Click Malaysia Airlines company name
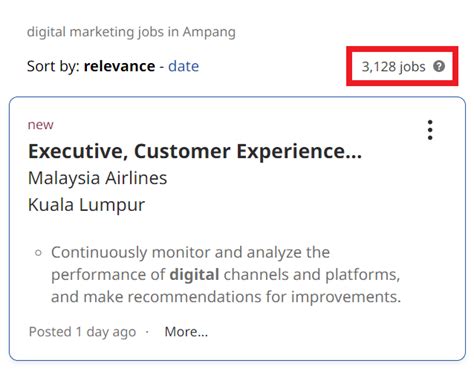 (x=98, y=178)
